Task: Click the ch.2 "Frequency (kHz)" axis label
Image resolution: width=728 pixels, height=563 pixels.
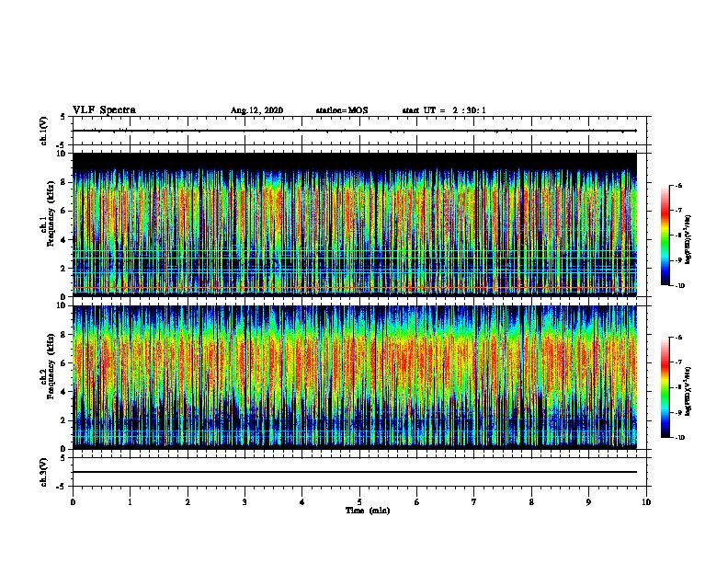Action: click(x=51, y=366)
